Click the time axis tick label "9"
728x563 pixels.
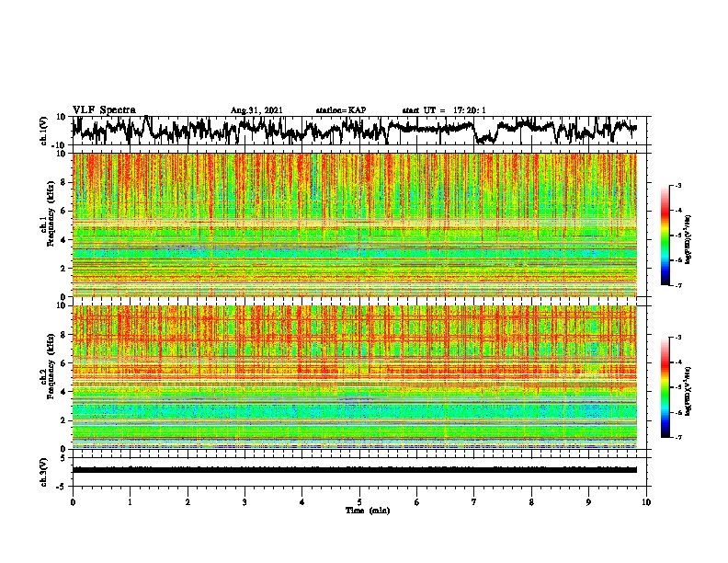pos(588,502)
